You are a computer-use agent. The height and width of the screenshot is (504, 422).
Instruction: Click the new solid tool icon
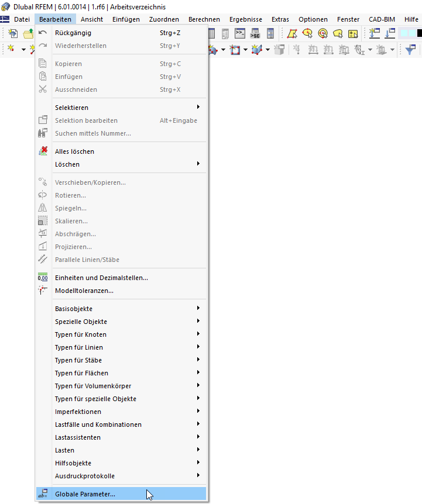[x=258, y=50]
